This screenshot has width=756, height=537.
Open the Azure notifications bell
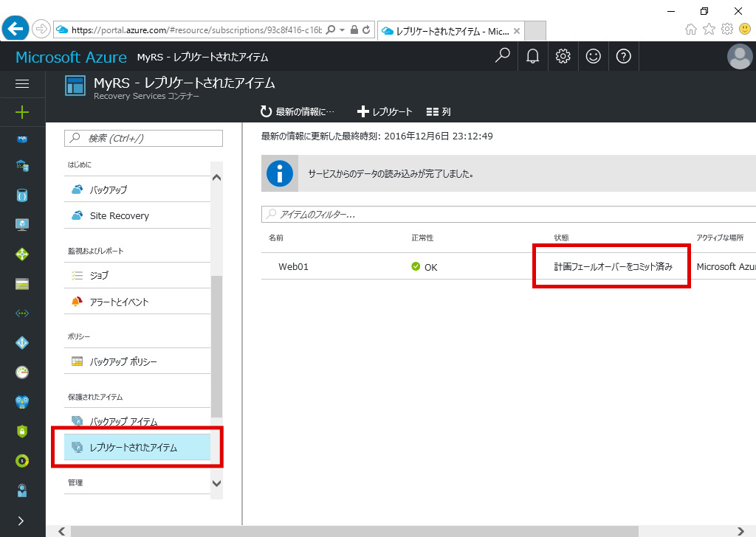click(533, 56)
